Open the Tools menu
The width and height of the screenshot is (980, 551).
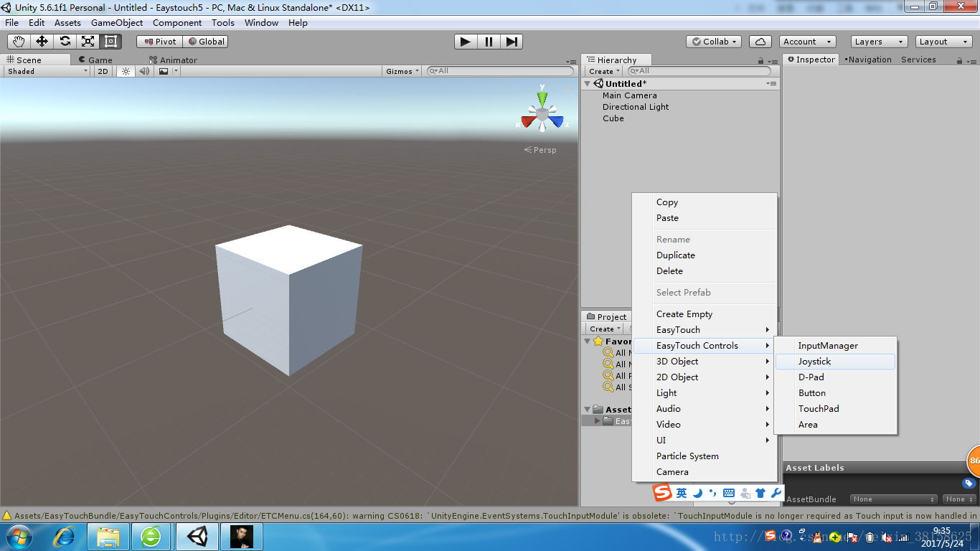coord(223,23)
